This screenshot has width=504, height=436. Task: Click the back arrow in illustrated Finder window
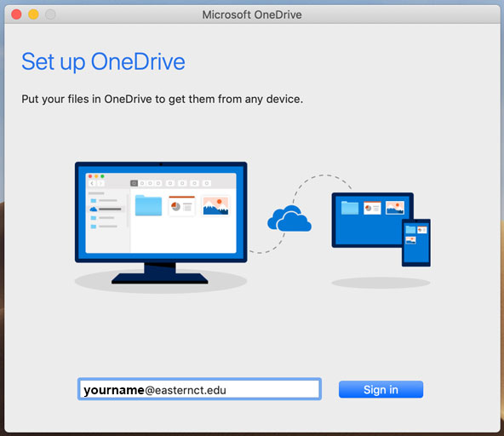pos(92,183)
